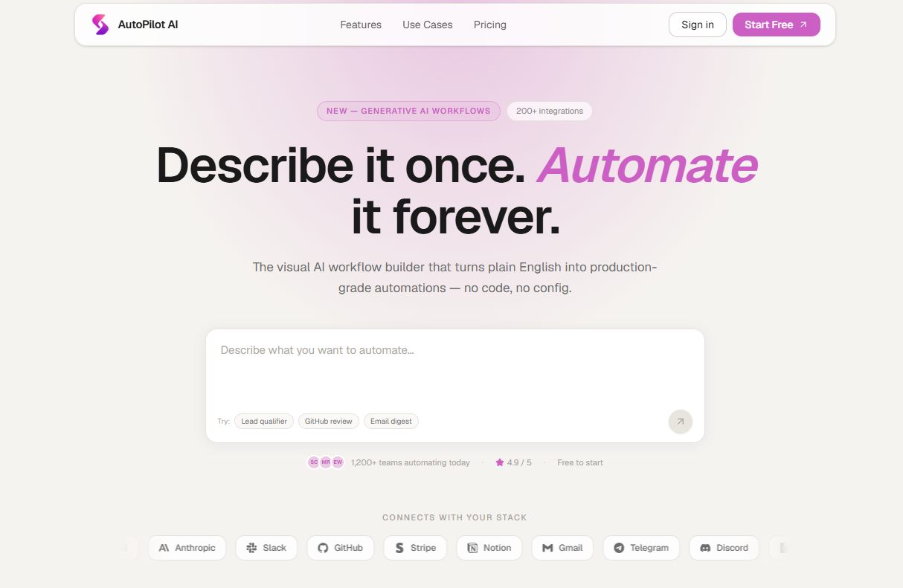Viewport: 903px width, 588px height.
Task: Go to the Pricing nav link
Action: tap(490, 25)
